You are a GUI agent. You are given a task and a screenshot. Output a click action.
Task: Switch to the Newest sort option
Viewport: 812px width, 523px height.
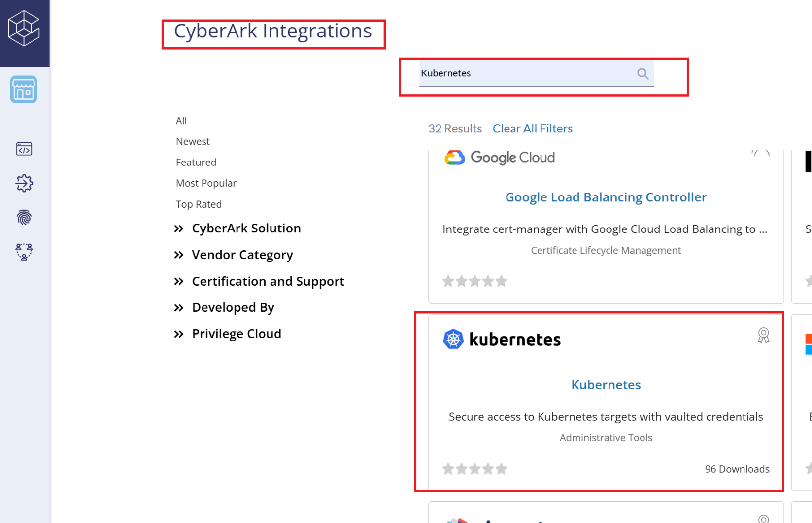pos(193,141)
